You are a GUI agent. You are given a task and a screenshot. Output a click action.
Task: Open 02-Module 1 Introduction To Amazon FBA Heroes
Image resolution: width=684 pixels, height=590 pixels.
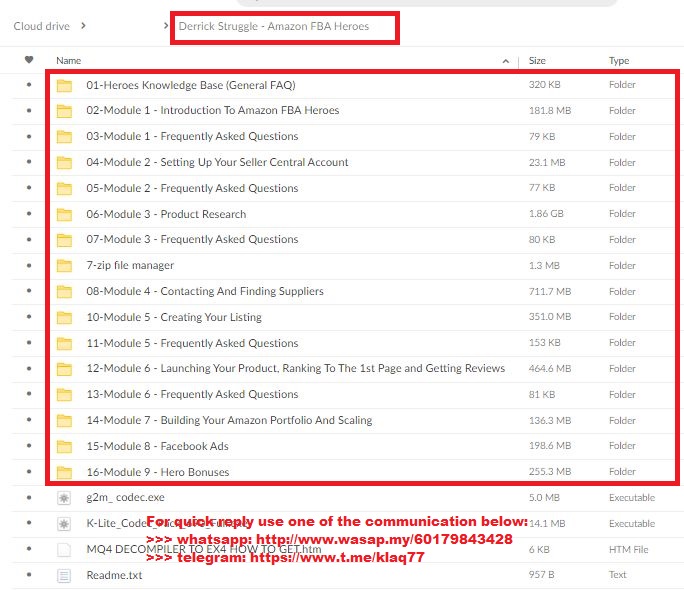[x=212, y=110]
